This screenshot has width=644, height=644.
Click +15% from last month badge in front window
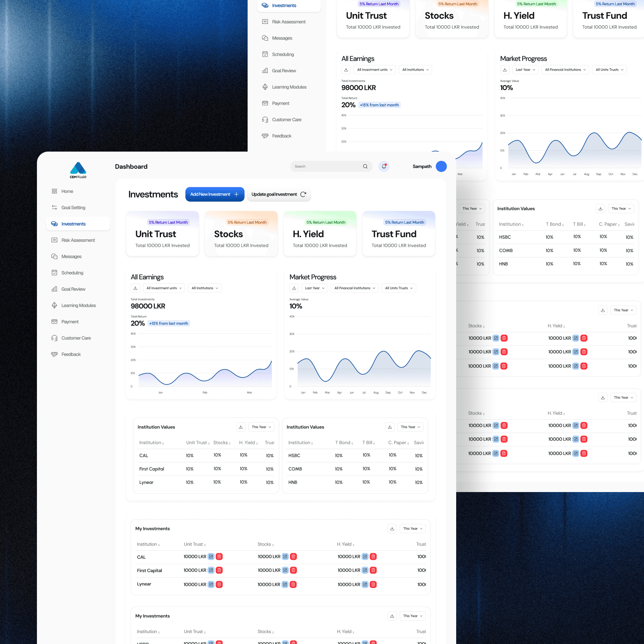(169, 323)
